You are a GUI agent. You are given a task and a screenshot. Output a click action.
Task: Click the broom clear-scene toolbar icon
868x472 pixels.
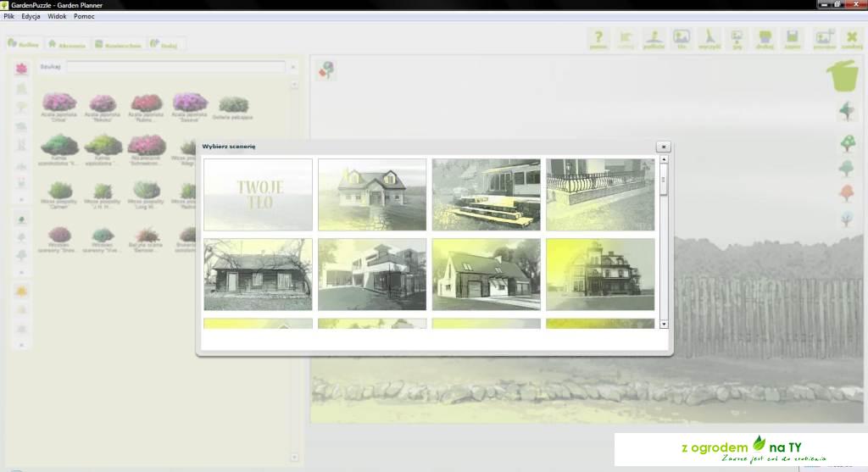pyautogui.click(x=710, y=38)
